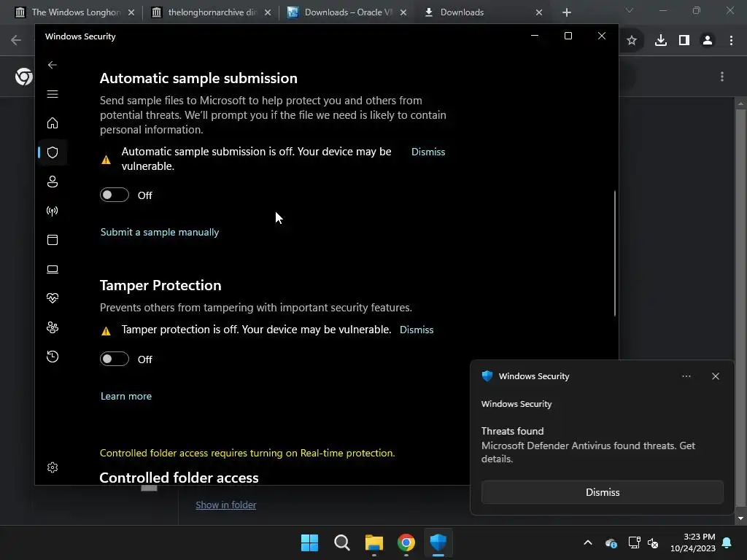Open network tray icon
Screen dimensions: 747x560
click(634, 542)
